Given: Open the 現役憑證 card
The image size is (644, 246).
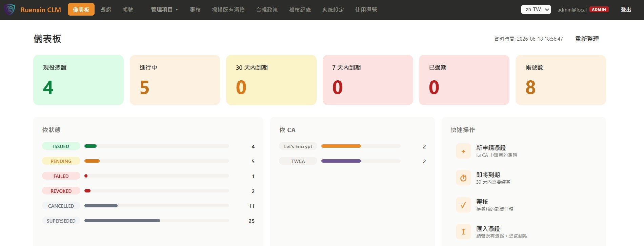Looking at the screenshot, I should 78,80.
